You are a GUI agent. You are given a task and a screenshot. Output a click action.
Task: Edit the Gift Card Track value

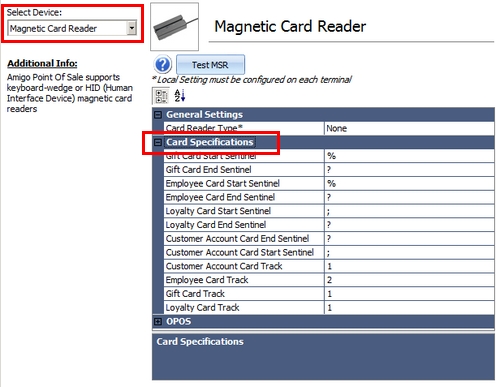[409, 294]
